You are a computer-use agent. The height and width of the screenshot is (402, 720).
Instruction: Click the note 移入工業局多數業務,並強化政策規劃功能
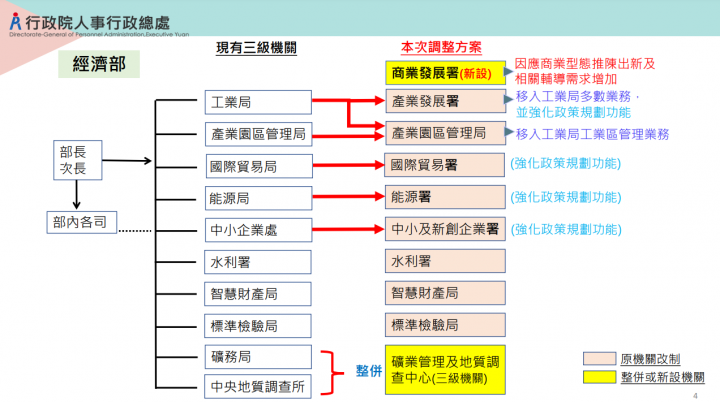tap(577, 104)
